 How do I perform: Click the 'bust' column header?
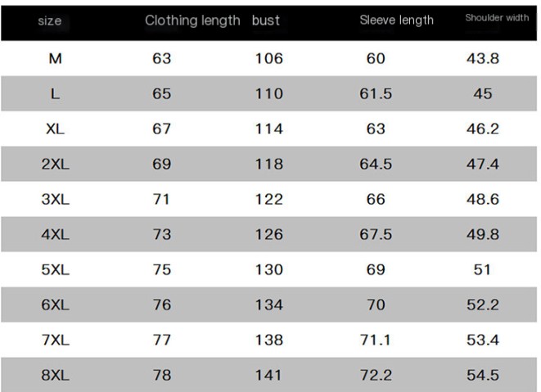point(266,20)
